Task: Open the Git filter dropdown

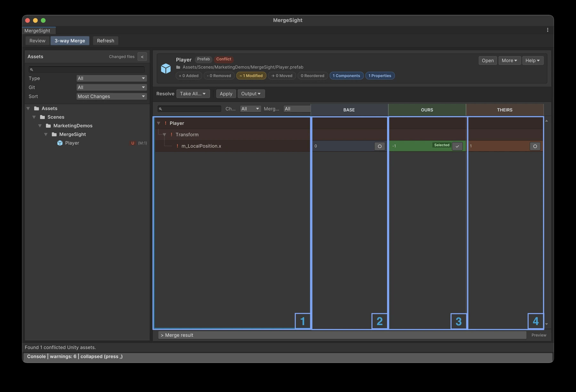Action: coord(111,87)
